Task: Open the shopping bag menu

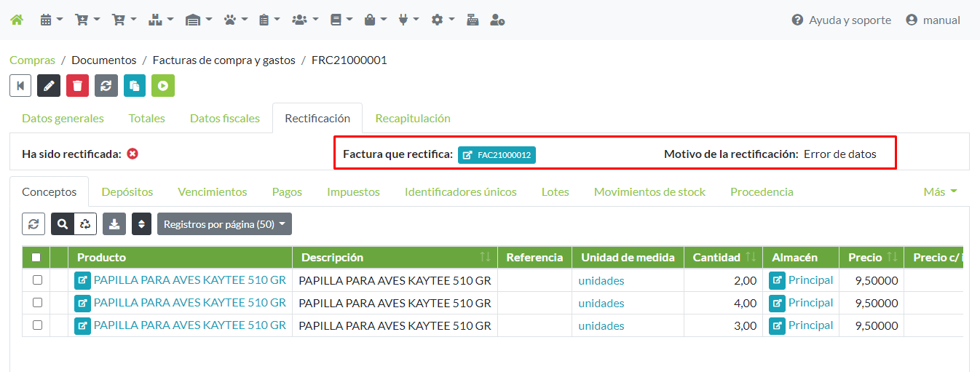Action: [376, 20]
